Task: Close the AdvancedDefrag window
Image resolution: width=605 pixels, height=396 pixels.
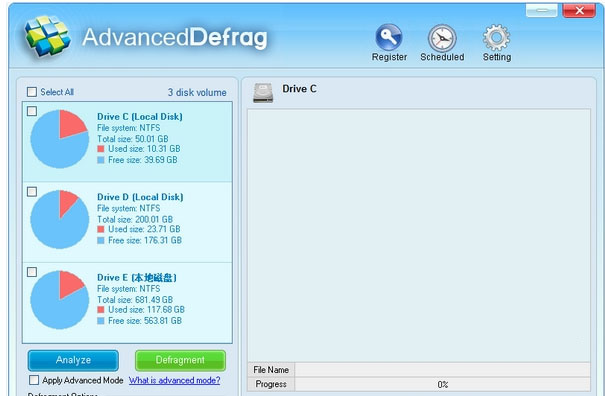Action: tap(579, 10)
